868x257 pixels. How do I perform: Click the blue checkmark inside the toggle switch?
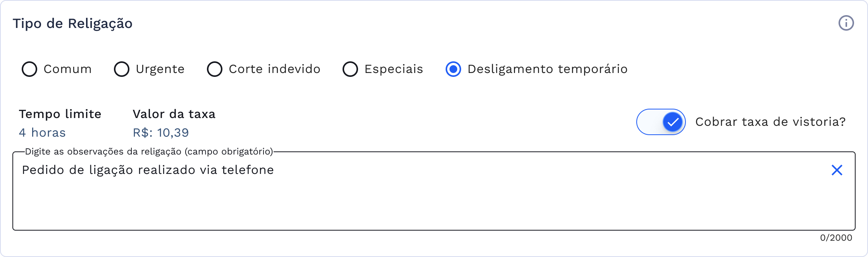point(672,122)
